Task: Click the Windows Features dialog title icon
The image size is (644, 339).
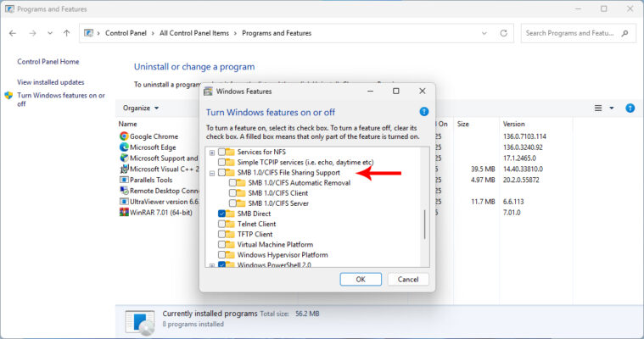Action: (x=208, y=92)
